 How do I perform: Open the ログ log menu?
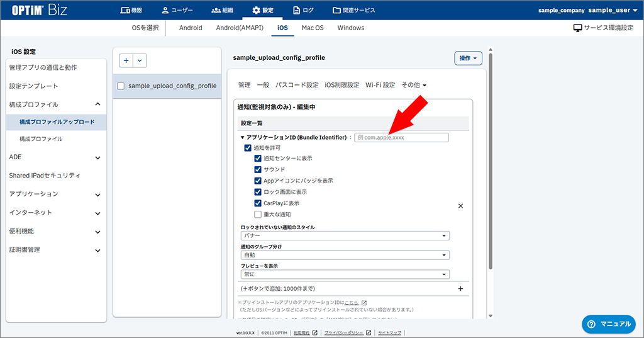303,10
